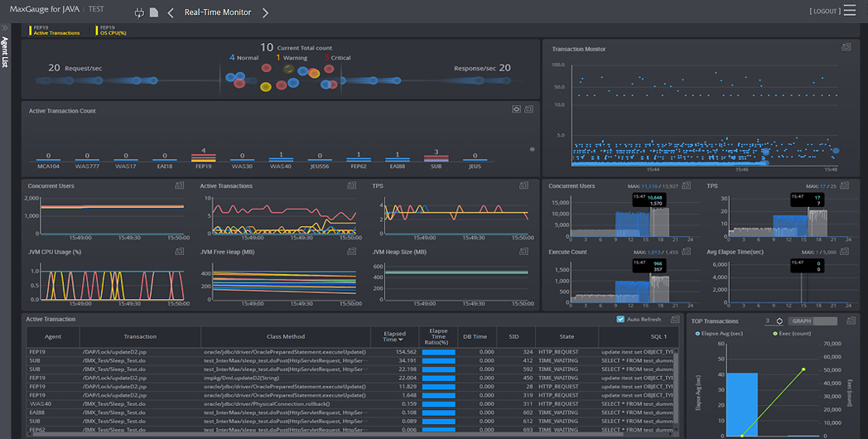Maximize the Active Transaction table panel

tap(675, 320)
